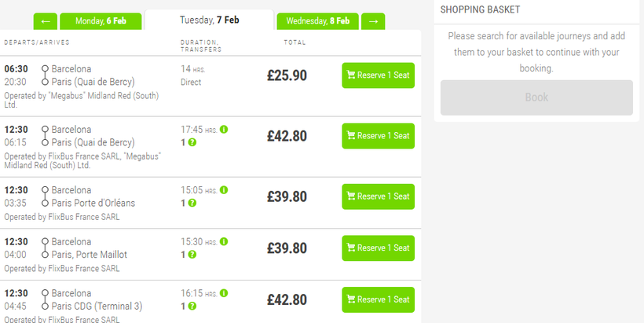Click transfer help icon for Quai de Bercy 06:15 arrival

[x=192, y=143]
